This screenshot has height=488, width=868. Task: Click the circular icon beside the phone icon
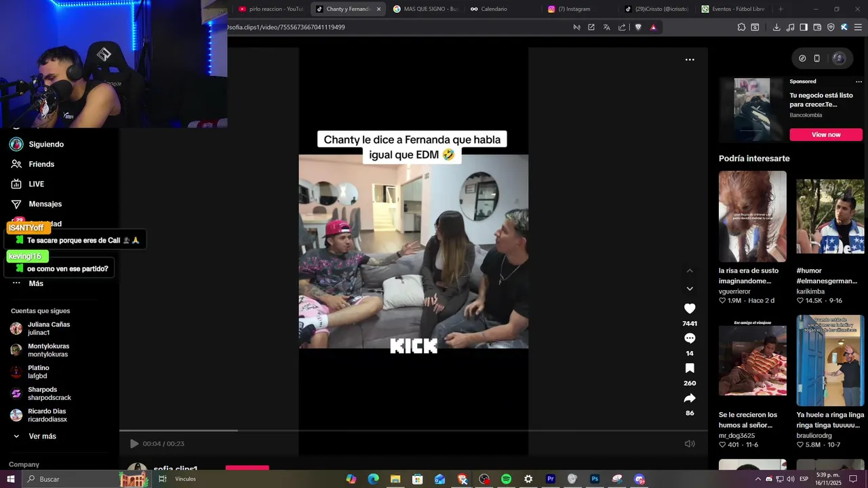(x=802, y=58)
